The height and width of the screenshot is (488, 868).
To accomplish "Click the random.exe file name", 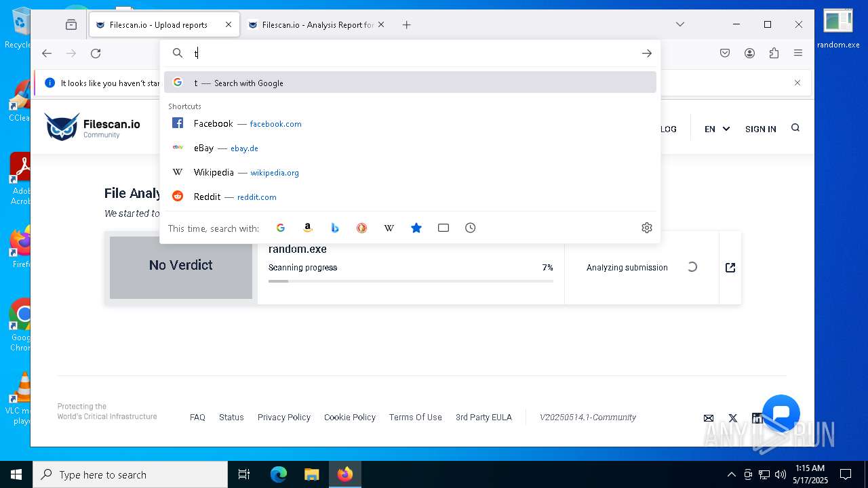I will 298,249.
